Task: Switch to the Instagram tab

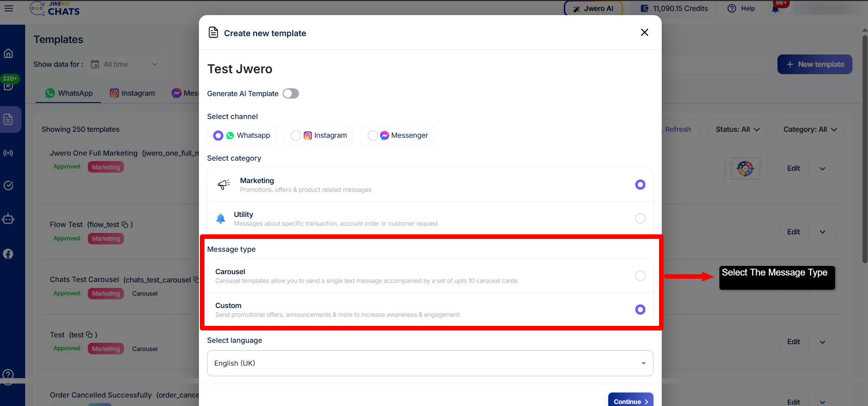Action: (132, 93)
